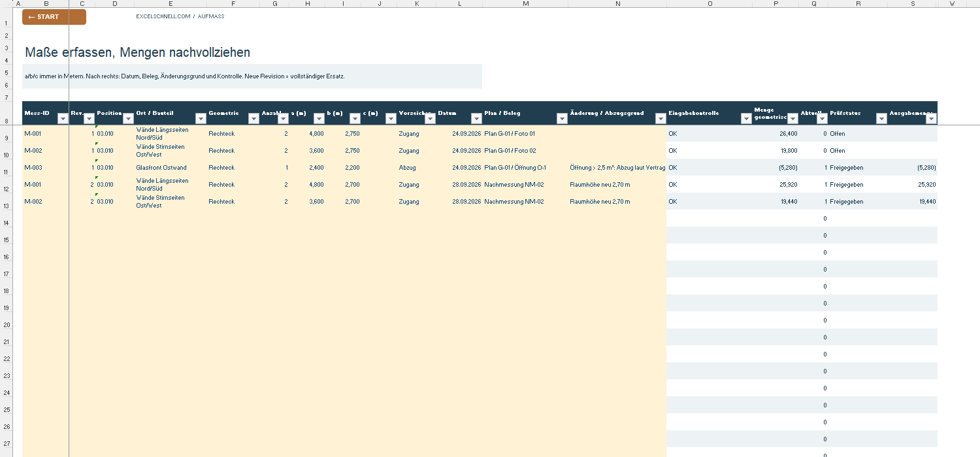The width and height of the screenshot is (980, 457).
Task: Open the Rev. column filter dropdown
Action: click(89, 119)
